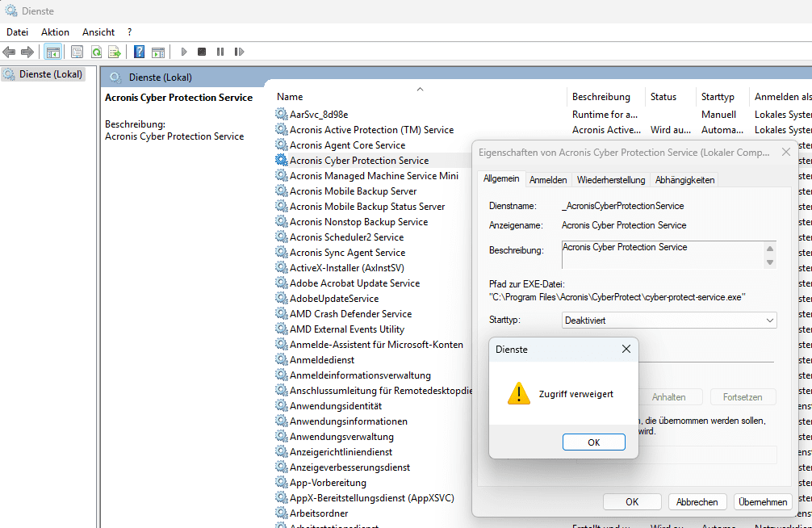Click the Acronis Active Protection service gear icon
812x528 pixels.
click(x=281, y=129)
